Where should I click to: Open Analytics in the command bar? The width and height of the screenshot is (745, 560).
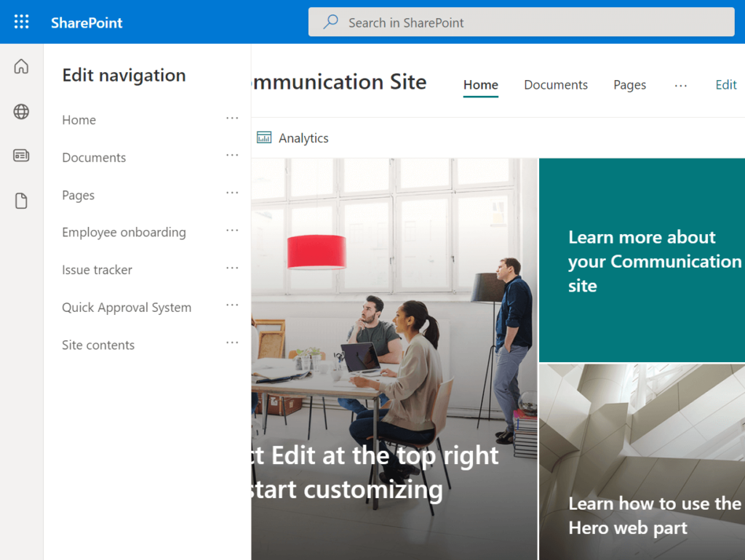292,137
